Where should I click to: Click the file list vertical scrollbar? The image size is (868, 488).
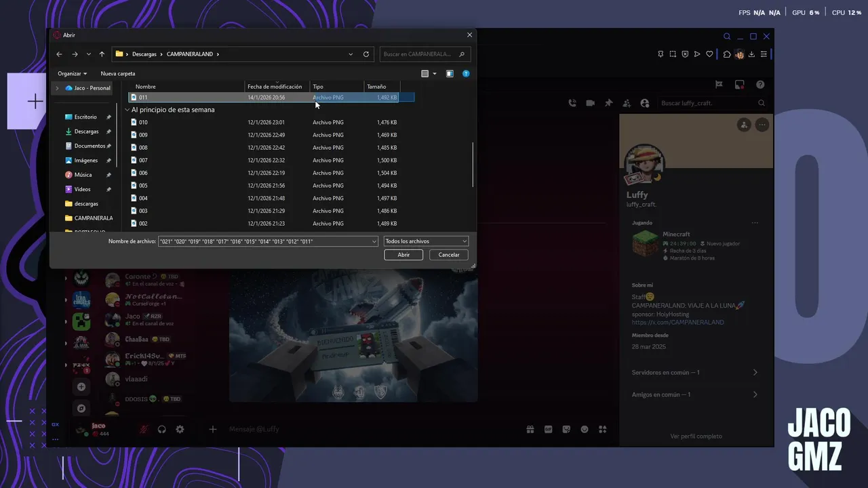pyautogui.click(x=473, y=166)
